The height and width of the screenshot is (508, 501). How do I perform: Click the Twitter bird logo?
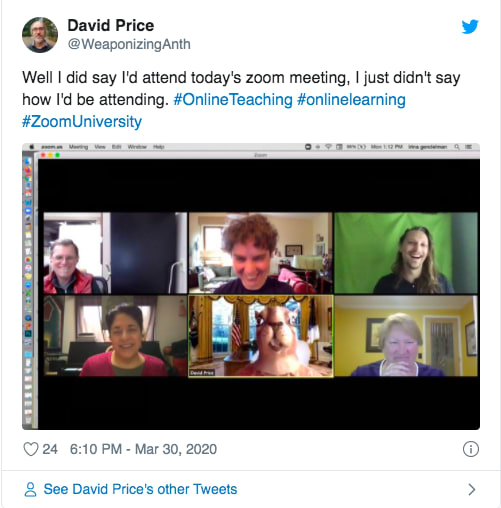tap(470, 27)
